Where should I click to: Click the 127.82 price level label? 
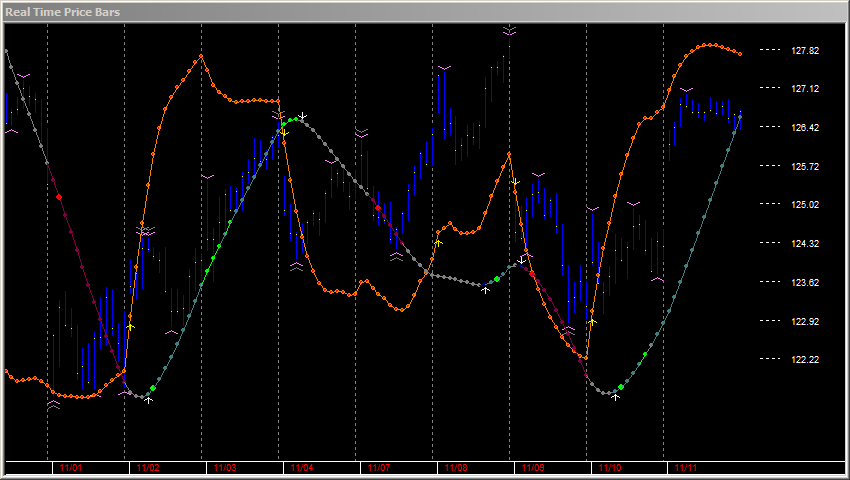click(x=805, y=50)
